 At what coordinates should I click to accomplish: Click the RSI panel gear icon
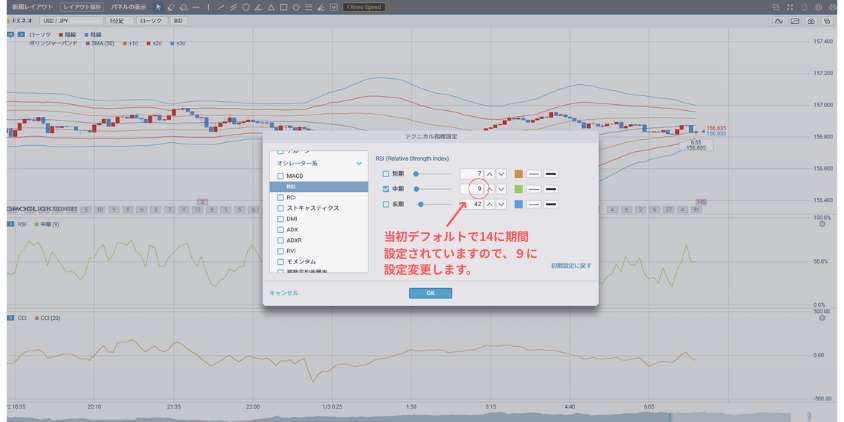pos(822,225)
